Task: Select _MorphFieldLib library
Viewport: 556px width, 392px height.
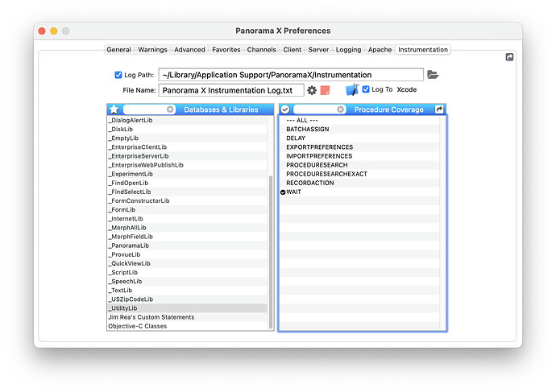Action: click(187, 237)
